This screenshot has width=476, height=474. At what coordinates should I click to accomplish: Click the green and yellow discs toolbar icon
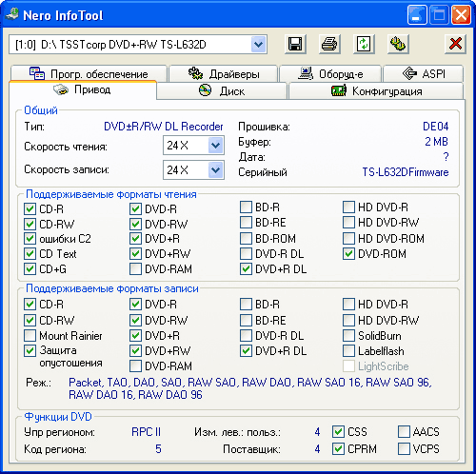398,44
